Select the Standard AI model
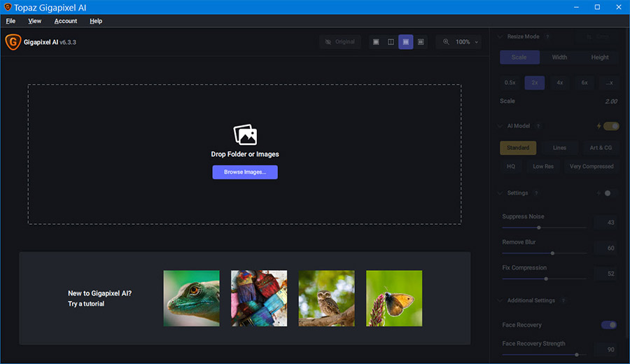630x364 pixels. tap(518, 148)
